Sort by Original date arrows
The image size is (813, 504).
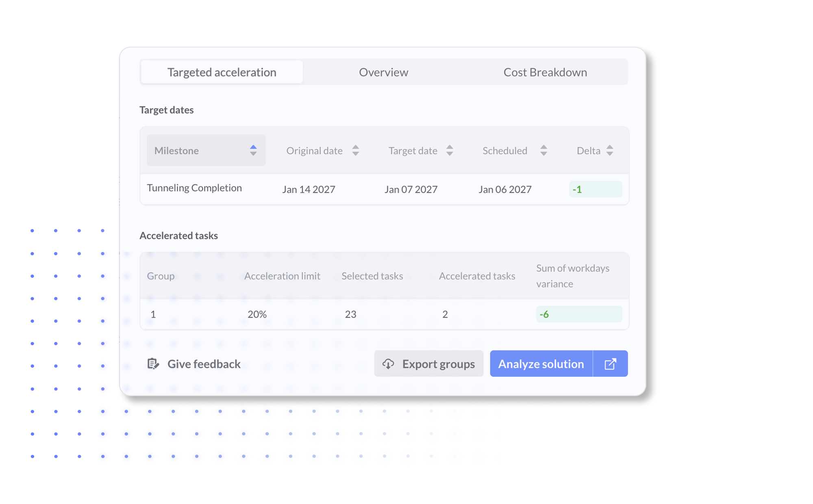point(356,150)
